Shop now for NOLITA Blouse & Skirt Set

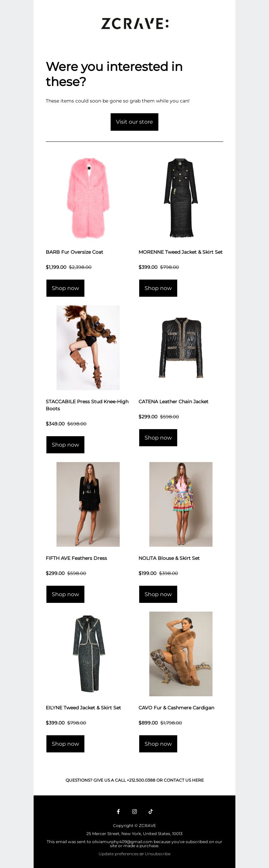tap(158, 594)
